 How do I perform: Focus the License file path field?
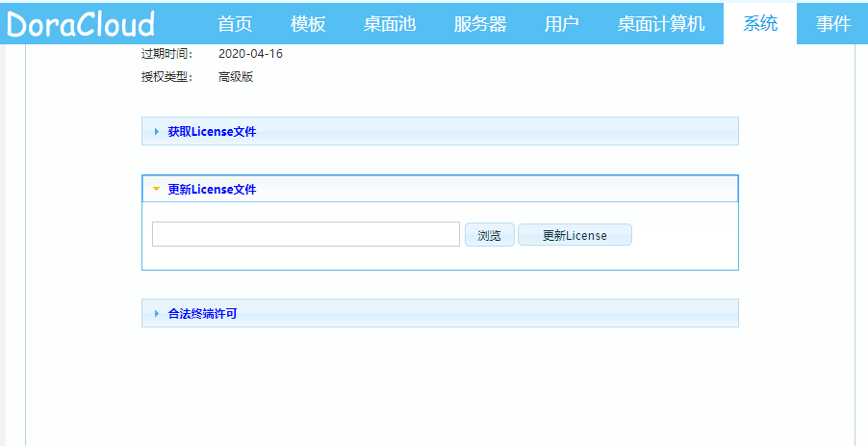click(x=305, y=235)
